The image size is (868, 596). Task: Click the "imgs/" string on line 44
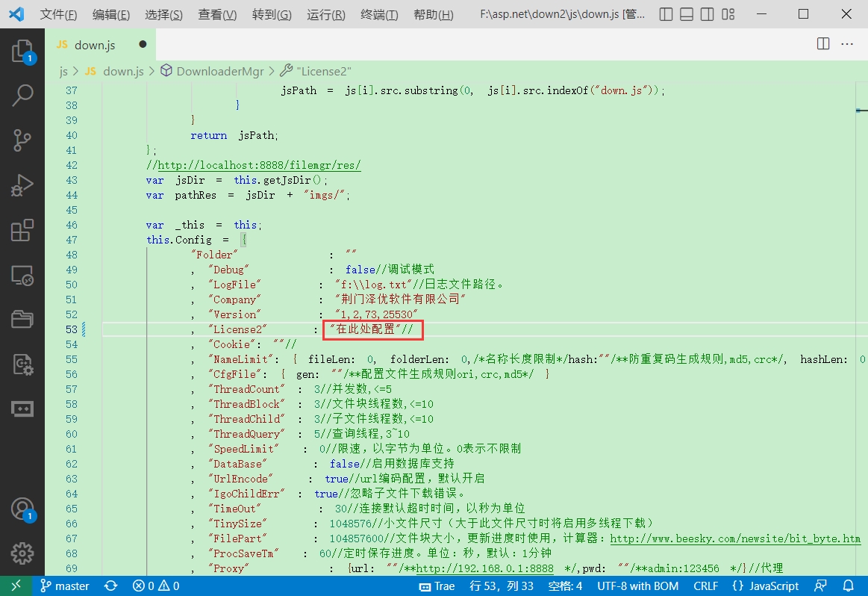click(x=326, y=195)
